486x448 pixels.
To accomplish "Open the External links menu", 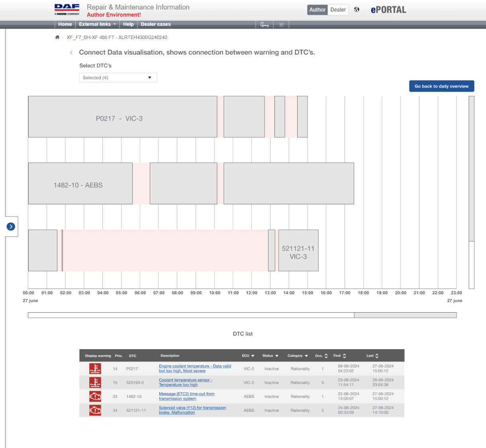I will coord(97,24).
